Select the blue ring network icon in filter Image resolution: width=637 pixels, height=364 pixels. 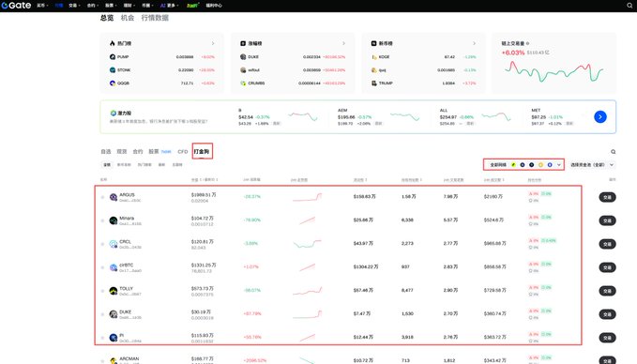tap(550, 164)
